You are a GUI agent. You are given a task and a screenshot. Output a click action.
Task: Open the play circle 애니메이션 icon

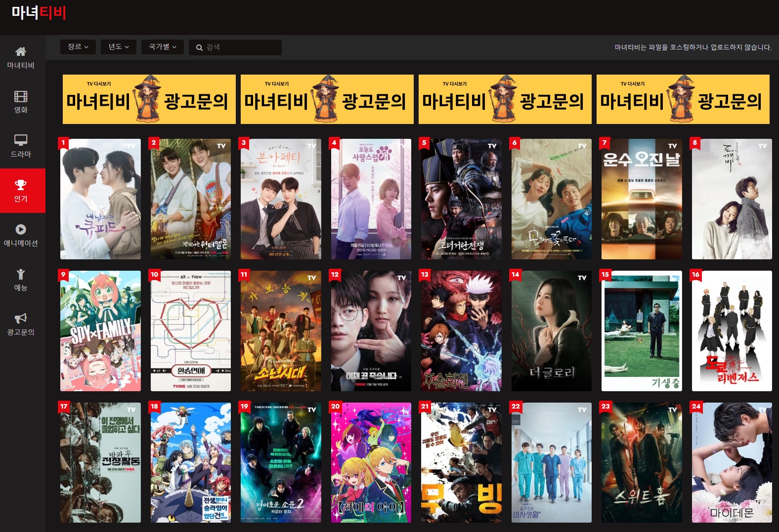(x=21, y=229)
